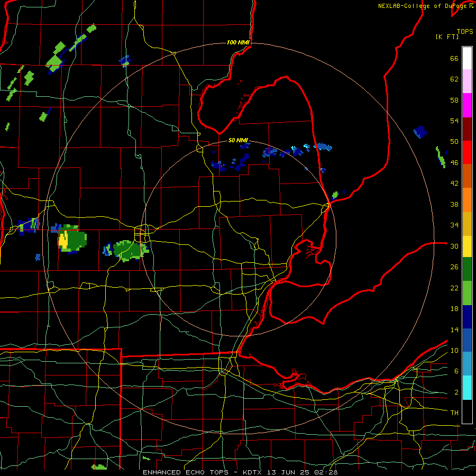Pick the light green legend swatch

pyautogui.click(x=467, y=293)
